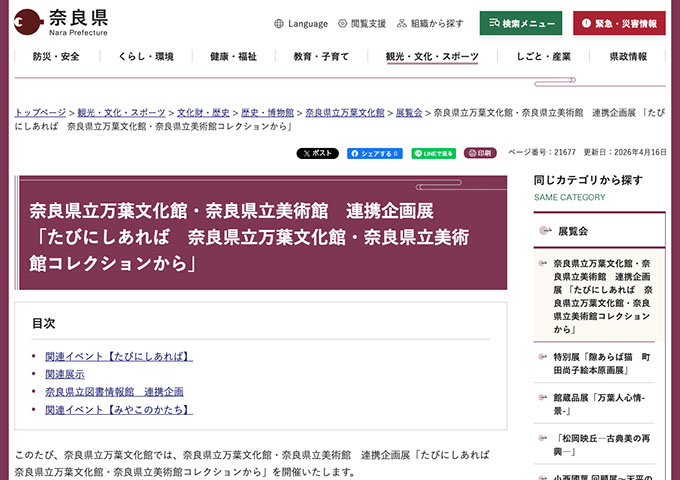680x480 pixels.
Task: Select 観光・文化・スポーツ menu item
Action: (x=432, y=56)
